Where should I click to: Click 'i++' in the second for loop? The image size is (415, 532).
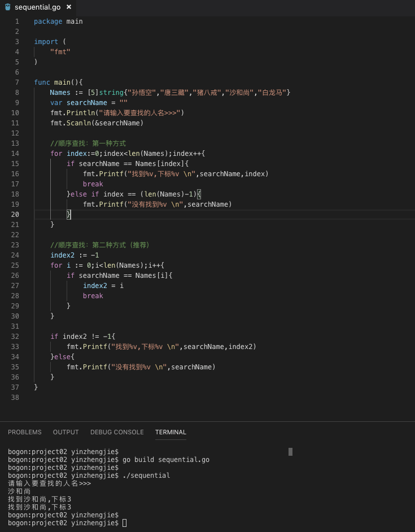154,265
